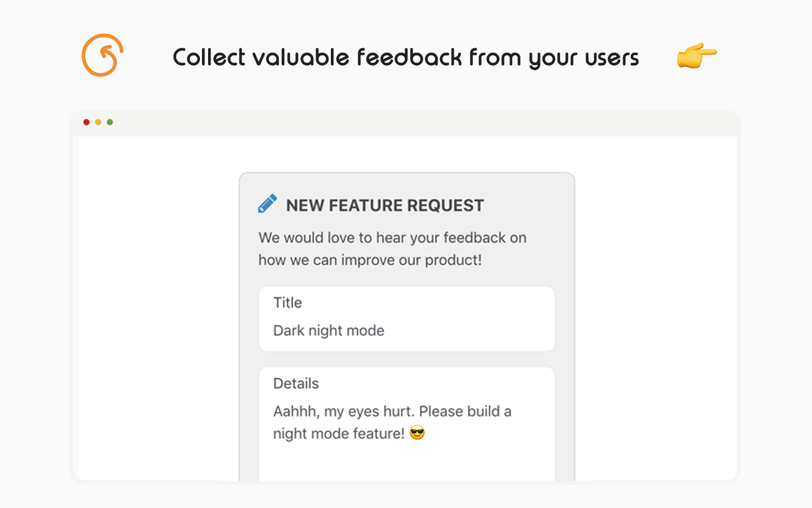Click the orange circular arrow logo

103,55
